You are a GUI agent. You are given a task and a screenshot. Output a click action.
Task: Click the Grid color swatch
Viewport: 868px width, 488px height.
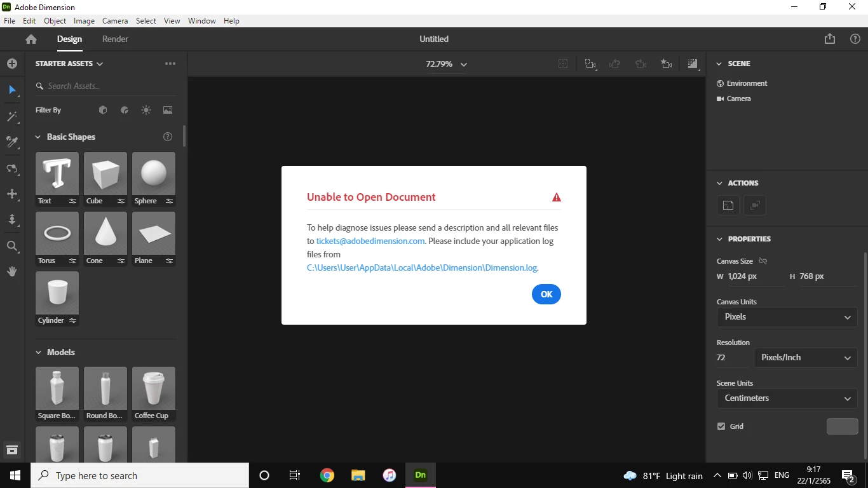pos(842,426)
